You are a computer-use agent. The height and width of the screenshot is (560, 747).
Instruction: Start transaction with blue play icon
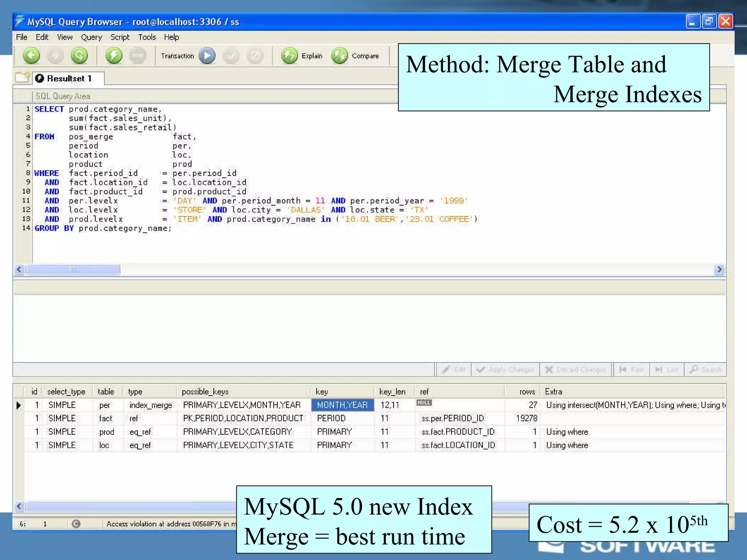coord(207,55)
